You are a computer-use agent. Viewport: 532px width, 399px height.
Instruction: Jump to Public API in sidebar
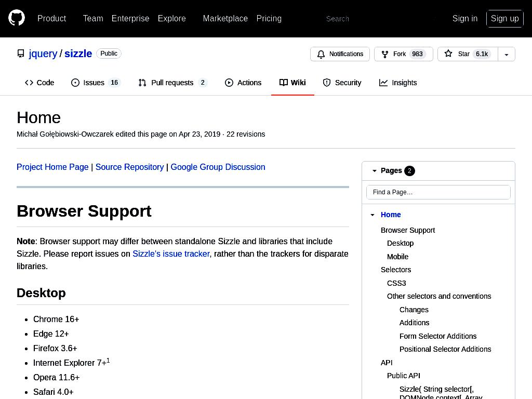pyautogui.click(x=403, y=376)
